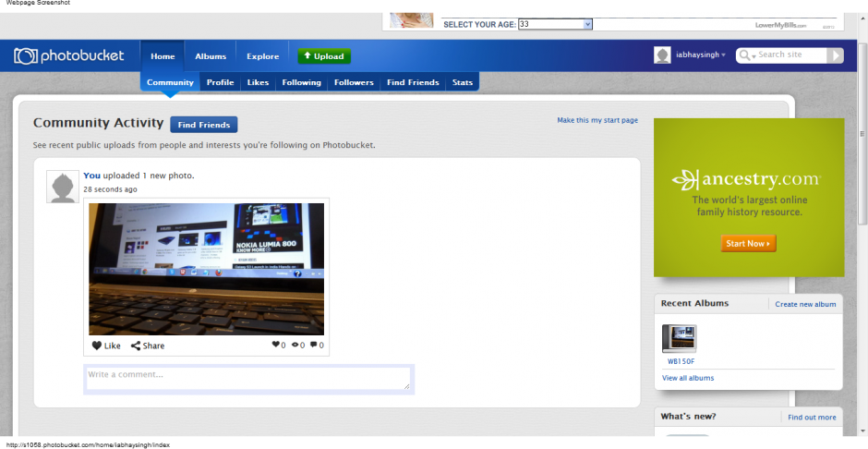The image size is (868, 449).
Task: Click the blue Find Friends button
Action: pos(203,125)
